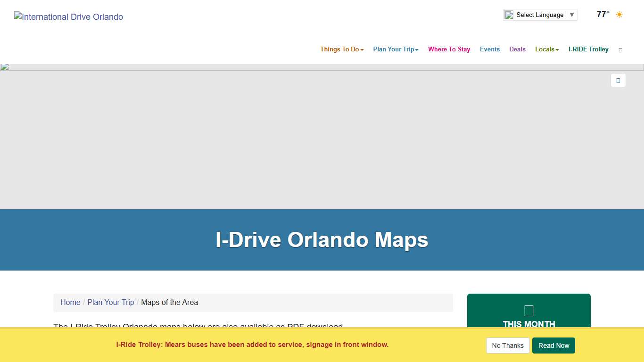Open the site search icon in navigation
This screenshot has height=362, width=644.
pos(620,49)
